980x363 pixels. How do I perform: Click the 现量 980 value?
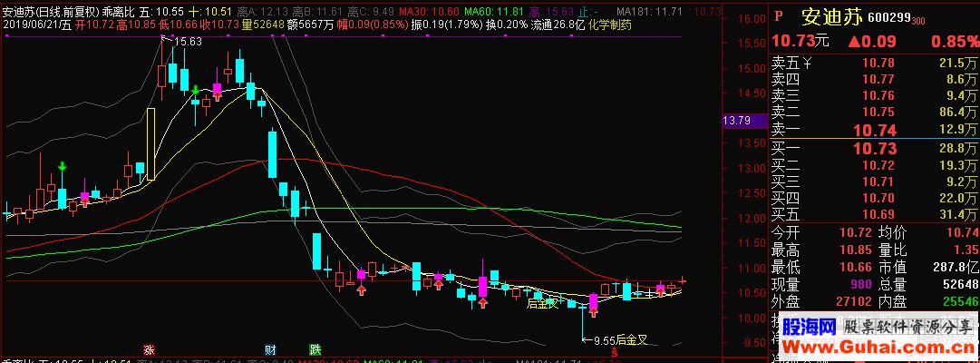coord(859,285)
